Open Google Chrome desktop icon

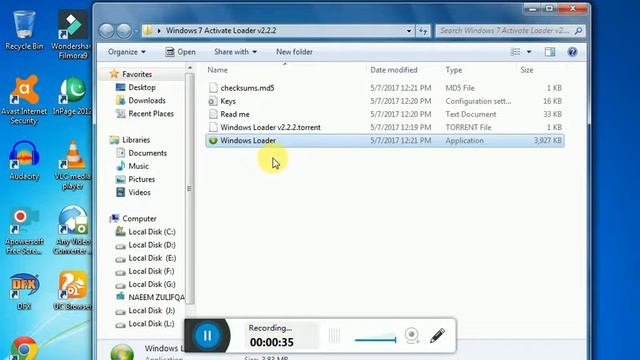pos(24,348)
